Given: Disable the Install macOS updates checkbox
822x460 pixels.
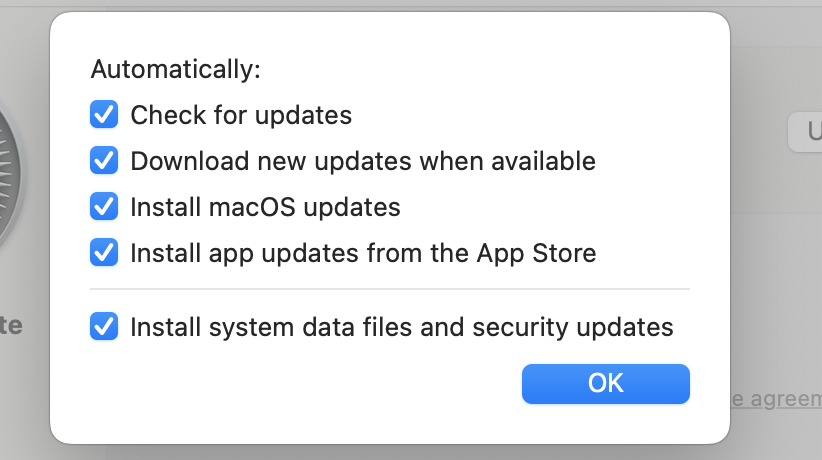Looking at the screenshot, I should (x=104, y=207).
